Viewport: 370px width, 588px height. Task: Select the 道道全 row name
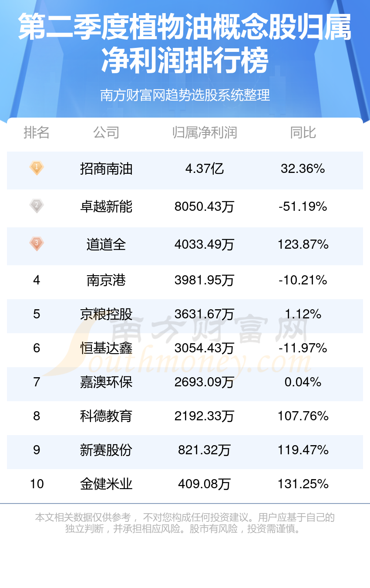106,244
